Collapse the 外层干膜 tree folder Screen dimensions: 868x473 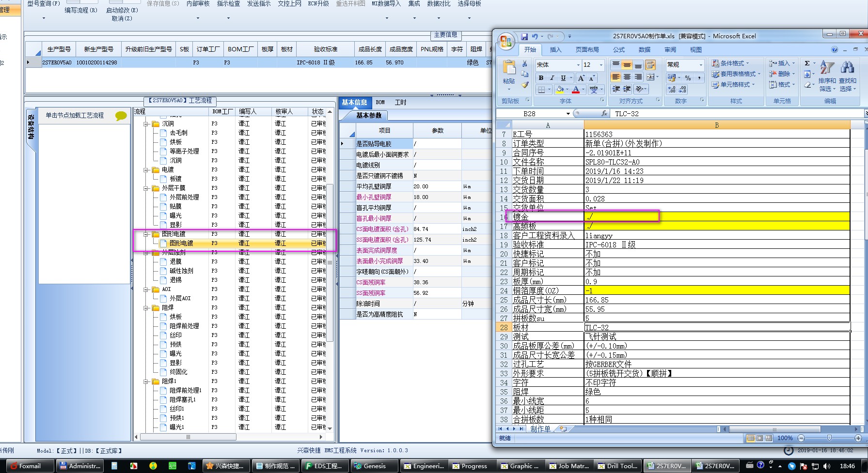[x=146, y=188]
